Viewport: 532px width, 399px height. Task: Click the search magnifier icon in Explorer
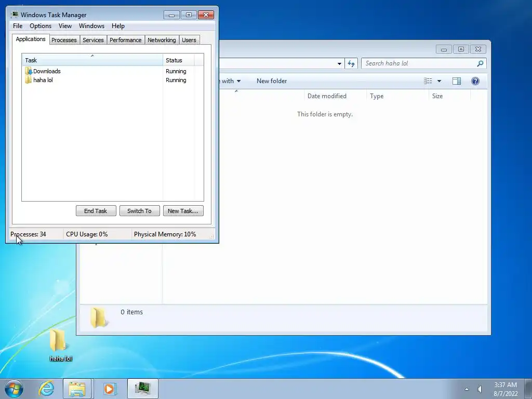tap(480, 63)
